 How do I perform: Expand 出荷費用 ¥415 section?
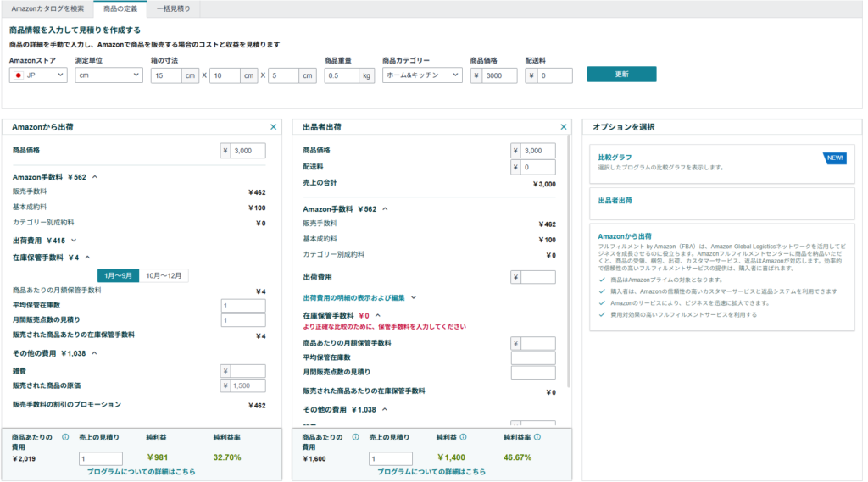tap(74, 241)
